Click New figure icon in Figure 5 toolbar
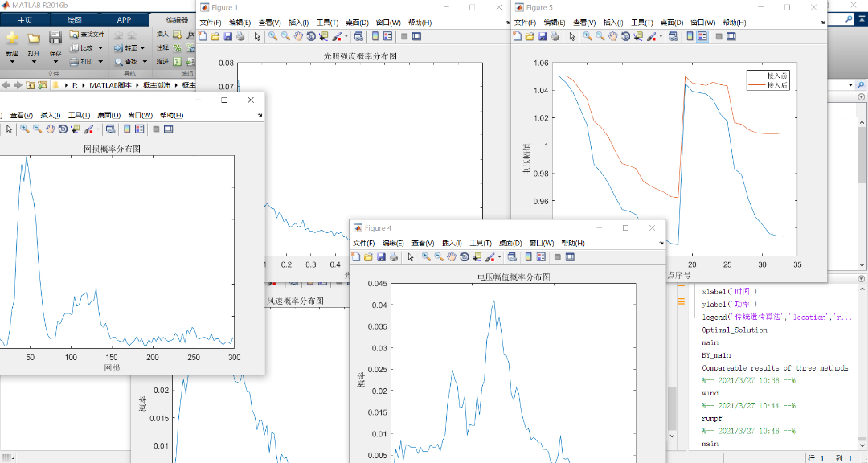Image resolution: width=868 pixels, height=463 pixels. (517, 36)
